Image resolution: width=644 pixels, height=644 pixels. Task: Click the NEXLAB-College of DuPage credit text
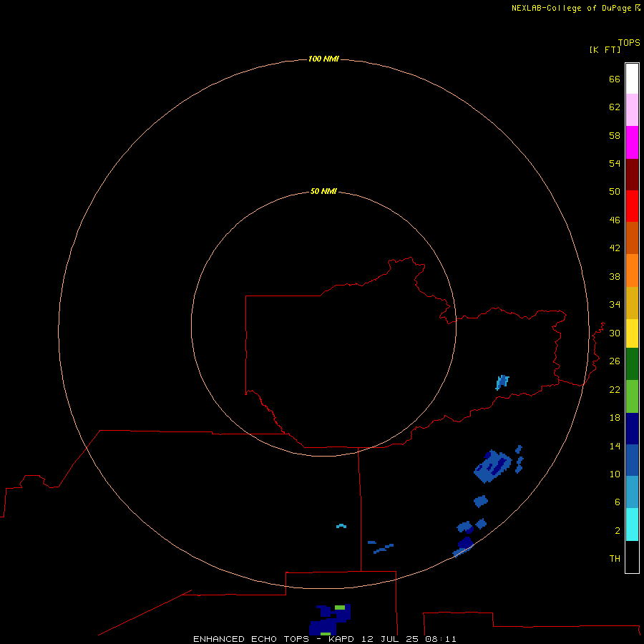click(x=572, y=8)
